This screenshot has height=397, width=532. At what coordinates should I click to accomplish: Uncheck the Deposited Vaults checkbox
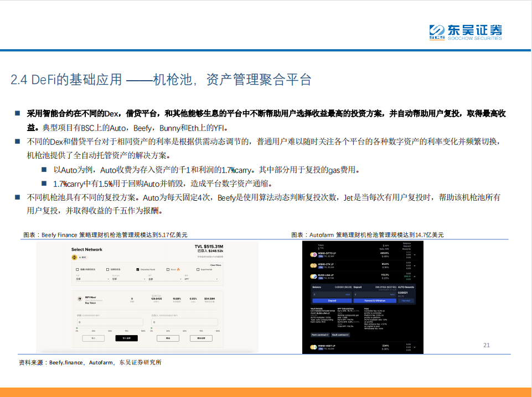pyautogui.click(x=137, y=269)
